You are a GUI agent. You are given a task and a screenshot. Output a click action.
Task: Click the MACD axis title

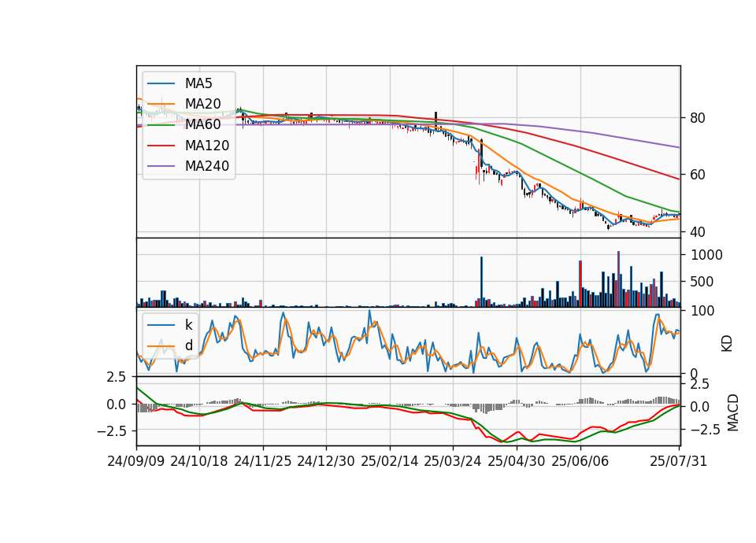733,412
